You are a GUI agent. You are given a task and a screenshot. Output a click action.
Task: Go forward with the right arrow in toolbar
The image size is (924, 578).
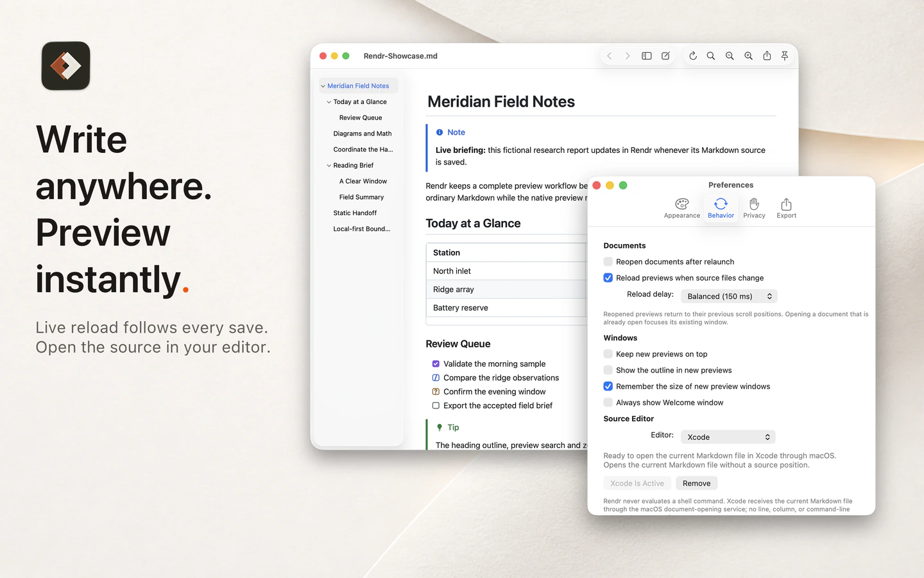pos(628,56)
